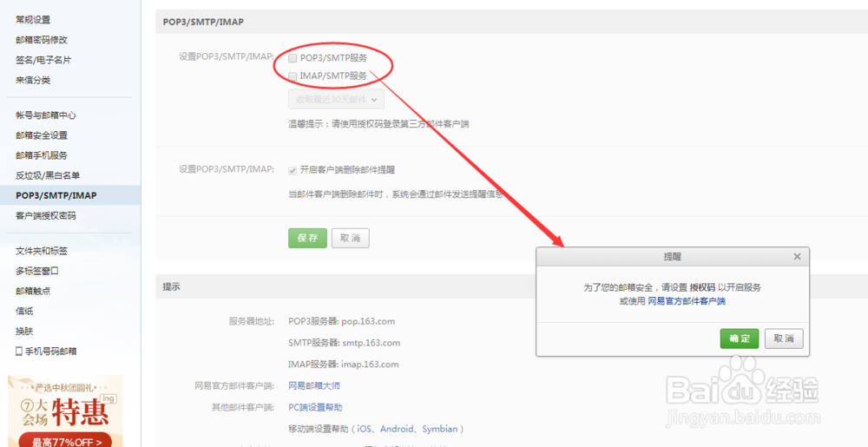Open Symbian mobile setup help link

point(440,429)
